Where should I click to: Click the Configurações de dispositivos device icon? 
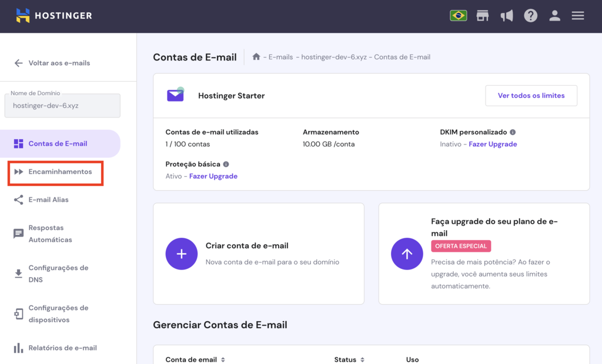18,314
